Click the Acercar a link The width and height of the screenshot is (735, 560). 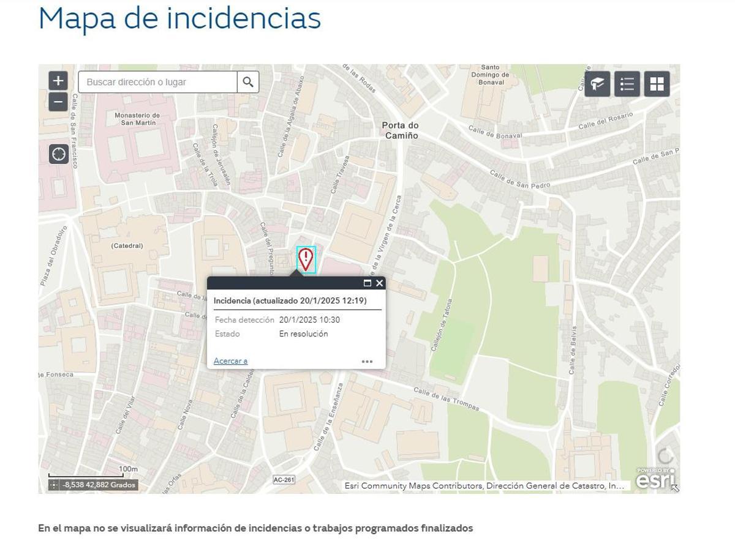point(230,361)
